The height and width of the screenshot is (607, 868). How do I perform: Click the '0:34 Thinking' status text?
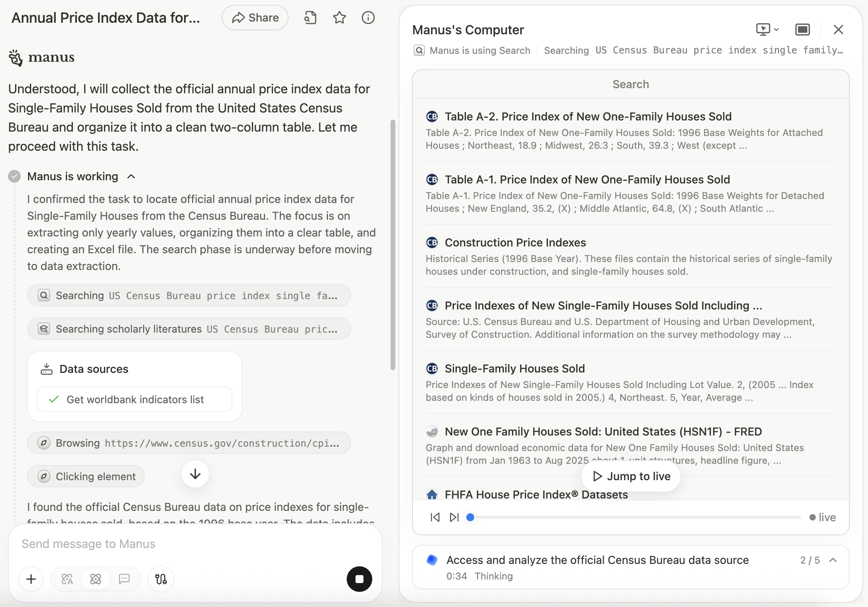pyautogui.click(x=479, y=576)
